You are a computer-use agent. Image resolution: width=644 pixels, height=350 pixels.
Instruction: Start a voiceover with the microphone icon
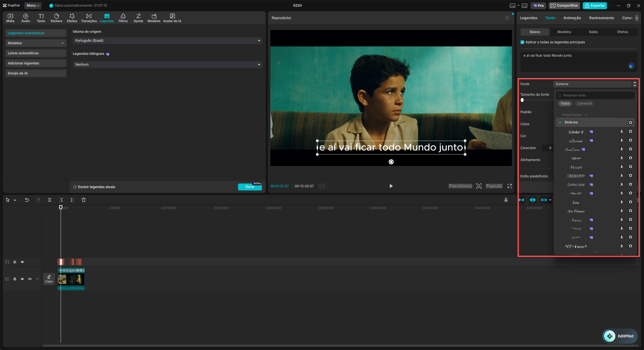pos(506,200)
